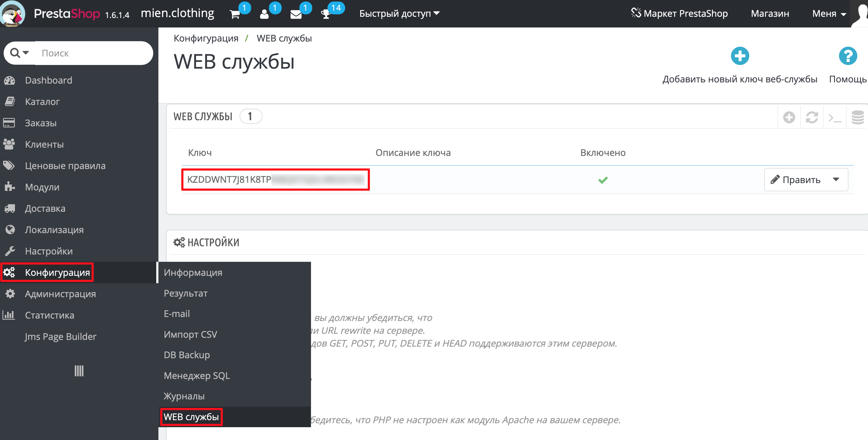Click the add new webservice key plus icon

pyautogui.click(x=740, y=56)
